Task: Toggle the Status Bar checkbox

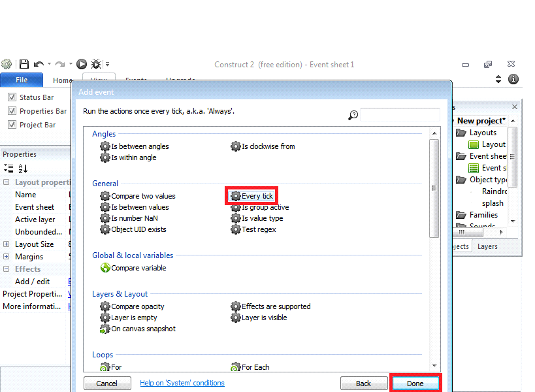Action: coord(12,97)
